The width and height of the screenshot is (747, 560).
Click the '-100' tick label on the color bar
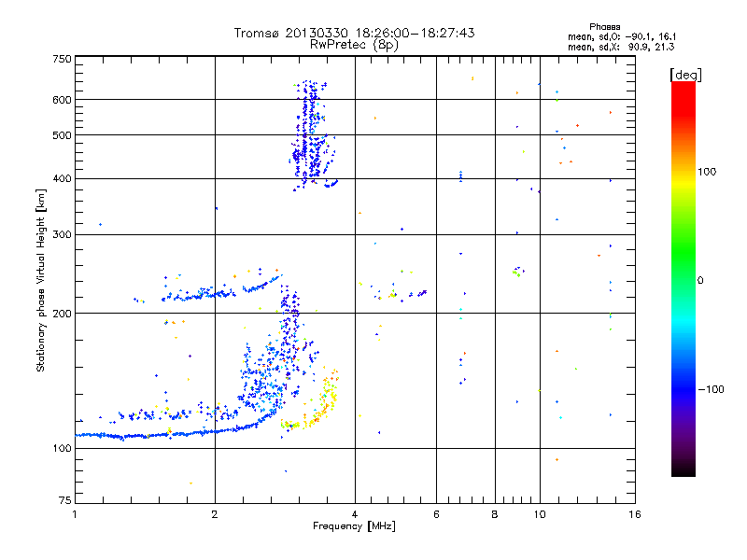pyautogui.click(x=711, y=389)
